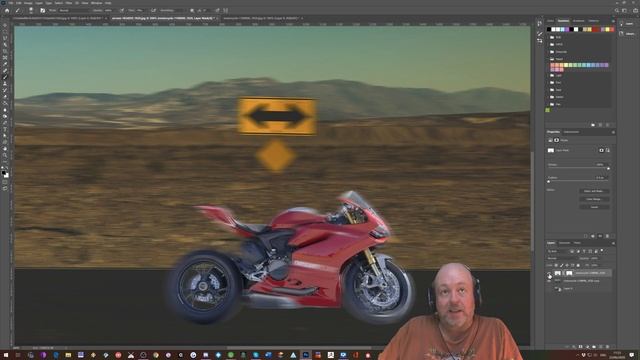
Task: Select the Horizontal Type tool
Action: click(5, 129)
